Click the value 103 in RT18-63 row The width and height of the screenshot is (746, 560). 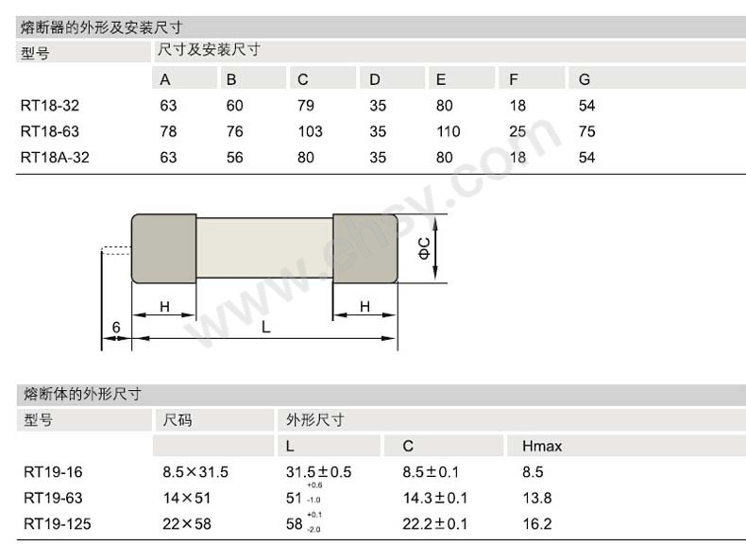pyautogui.click(x=310, y=131)
